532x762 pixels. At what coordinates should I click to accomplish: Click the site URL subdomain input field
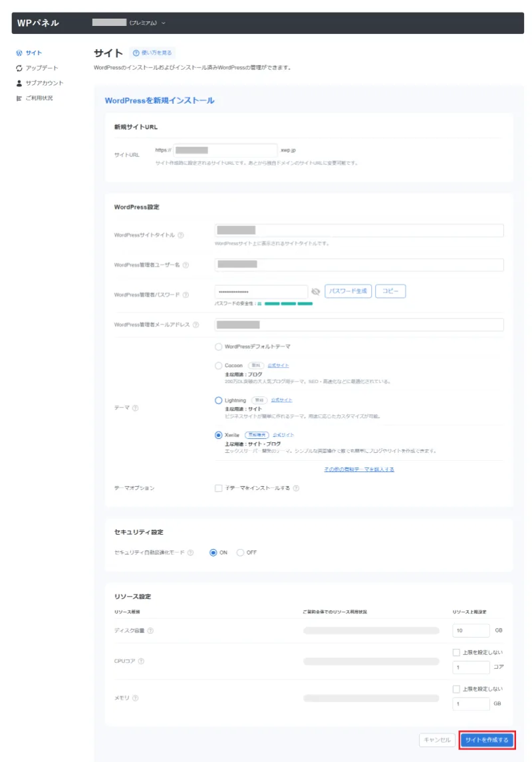click(225, 150)
